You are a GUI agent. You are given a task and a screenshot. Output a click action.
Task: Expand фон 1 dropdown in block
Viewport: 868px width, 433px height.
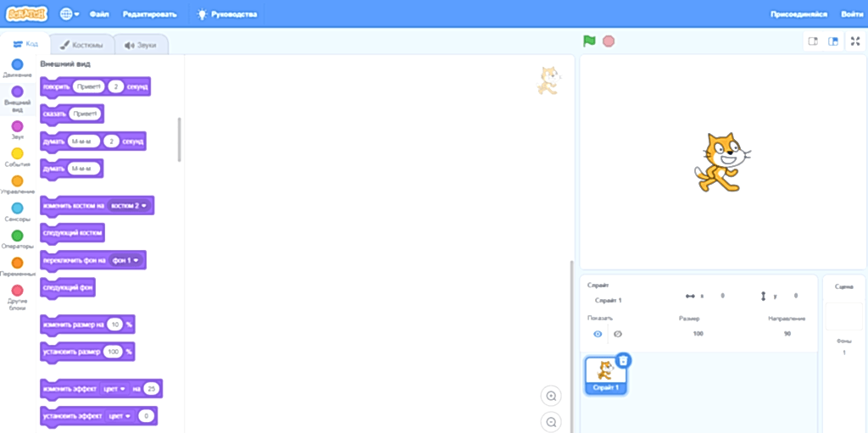click(136, 260)
